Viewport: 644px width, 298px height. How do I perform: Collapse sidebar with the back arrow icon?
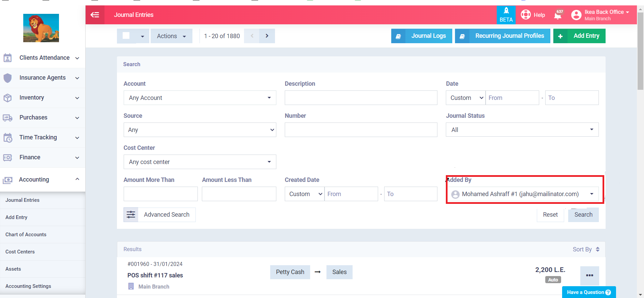tap(95, 15)
